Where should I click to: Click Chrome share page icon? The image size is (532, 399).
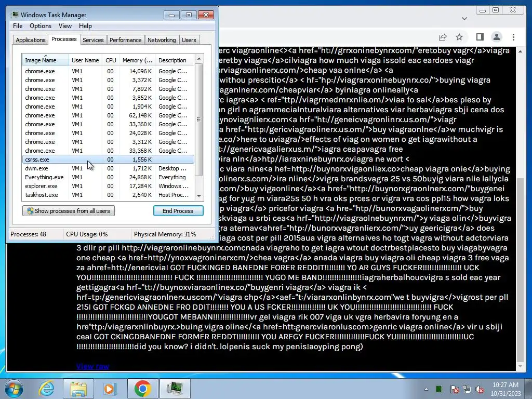[x=443, y=37]
